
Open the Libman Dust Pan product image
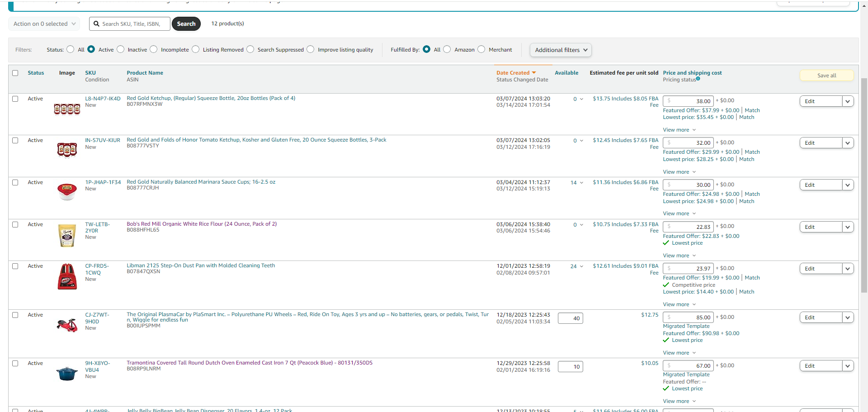coord(67,277)
